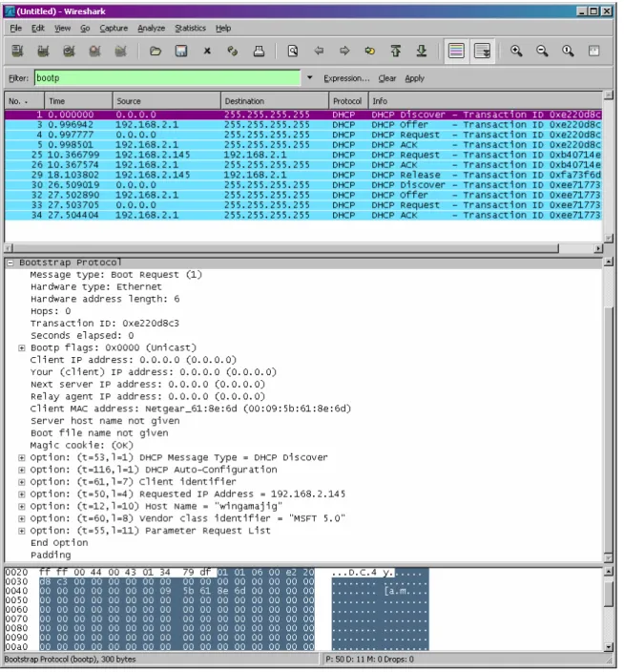Reload this capture file icon

click(x=233, y=51)
